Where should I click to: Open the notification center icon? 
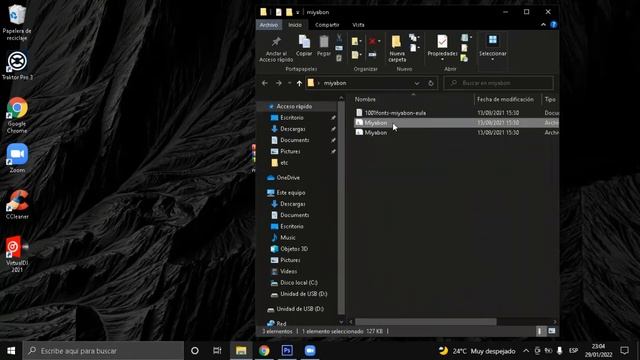(624, 351)
